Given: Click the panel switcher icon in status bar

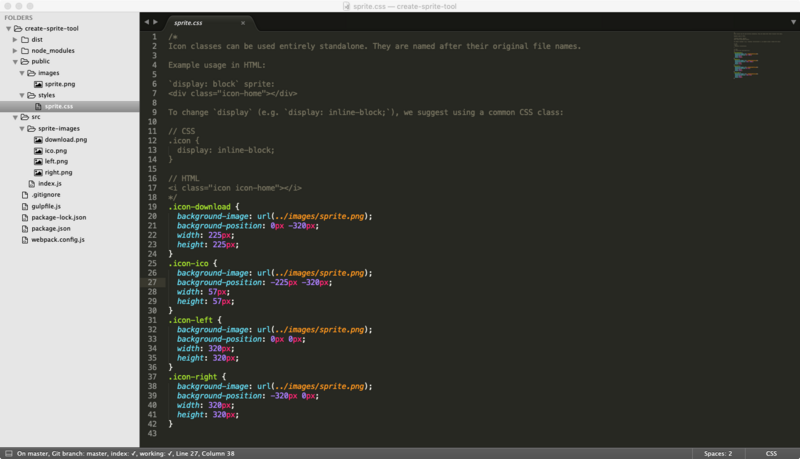Looking at the screenshot, I should point(8,453).
